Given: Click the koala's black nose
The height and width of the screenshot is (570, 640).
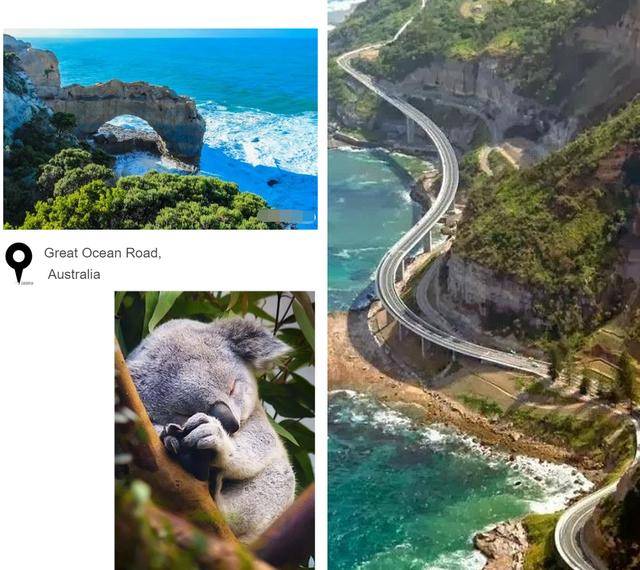Looking at the screenshot, I should pyautogui.click(x=225, y=415).
